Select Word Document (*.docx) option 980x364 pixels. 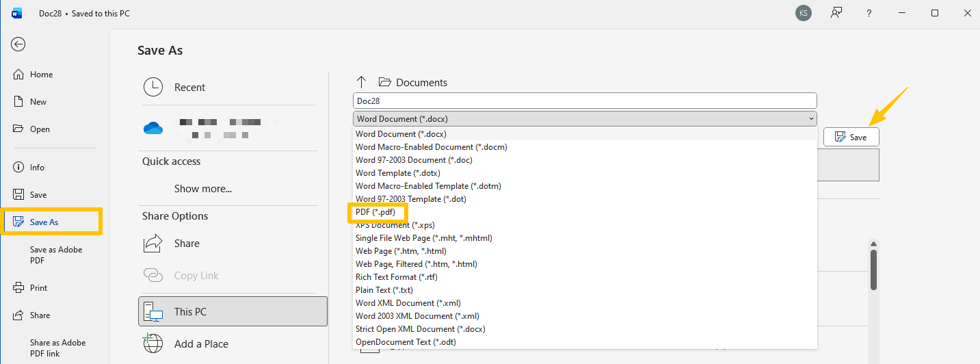point(585,134)
